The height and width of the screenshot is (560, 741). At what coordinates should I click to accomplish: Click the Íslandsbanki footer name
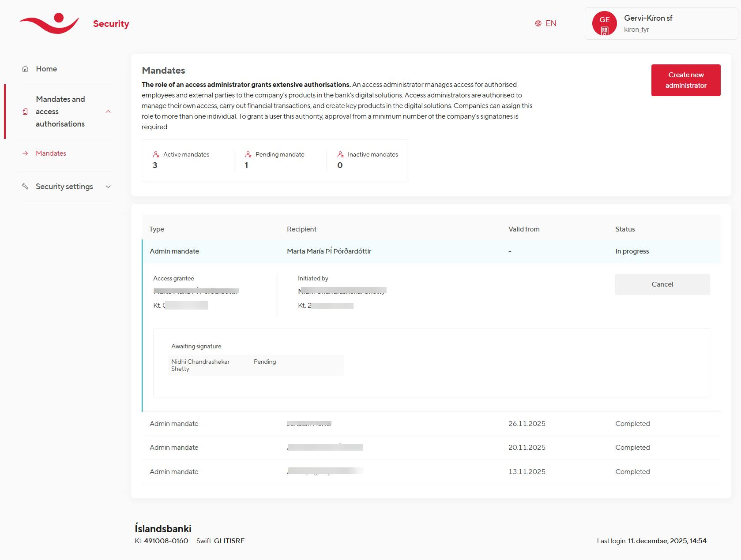tap(163, 529)
